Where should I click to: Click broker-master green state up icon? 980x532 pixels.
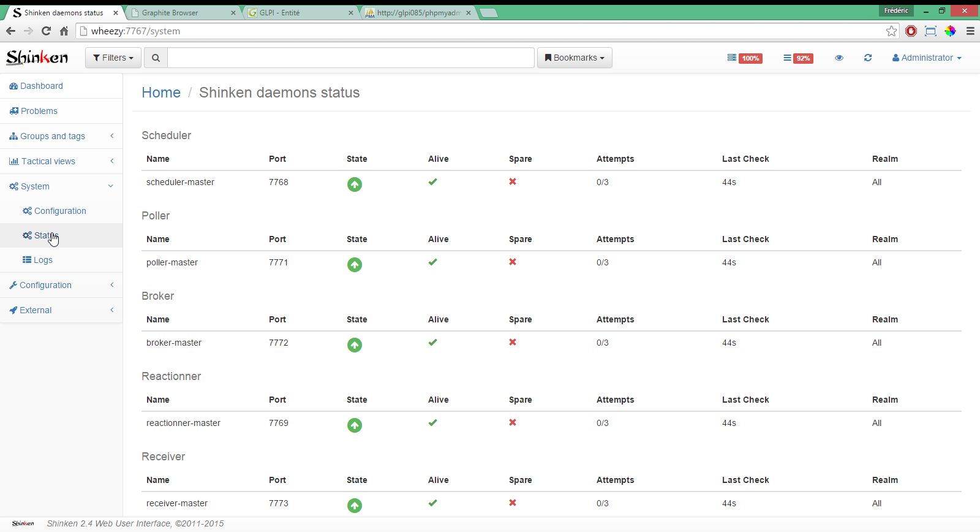coord(355,345)
